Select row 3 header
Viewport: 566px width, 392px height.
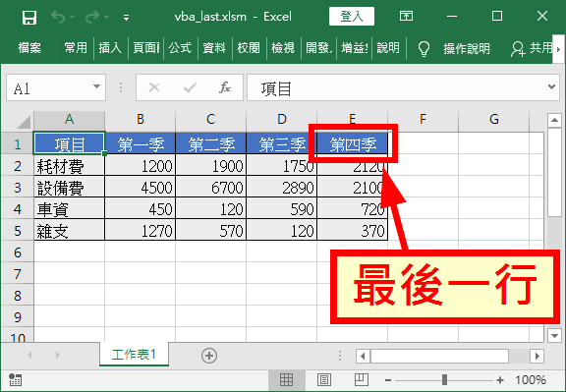18,188
